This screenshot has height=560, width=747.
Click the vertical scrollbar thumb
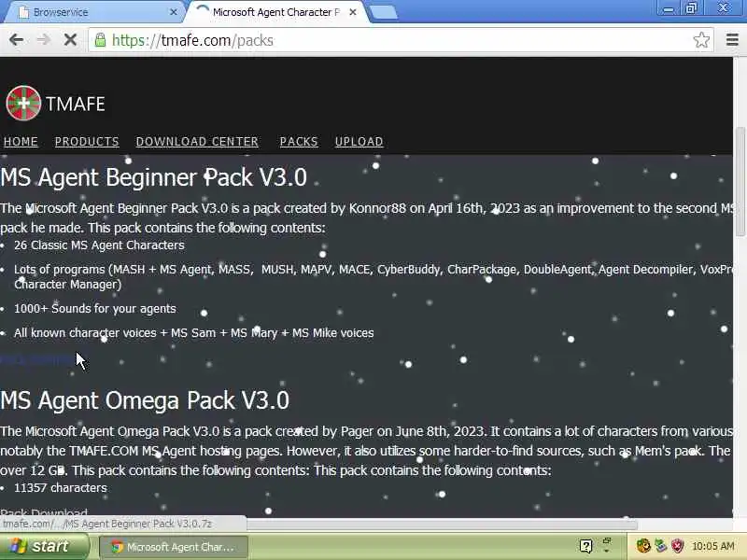click(740, 181)
